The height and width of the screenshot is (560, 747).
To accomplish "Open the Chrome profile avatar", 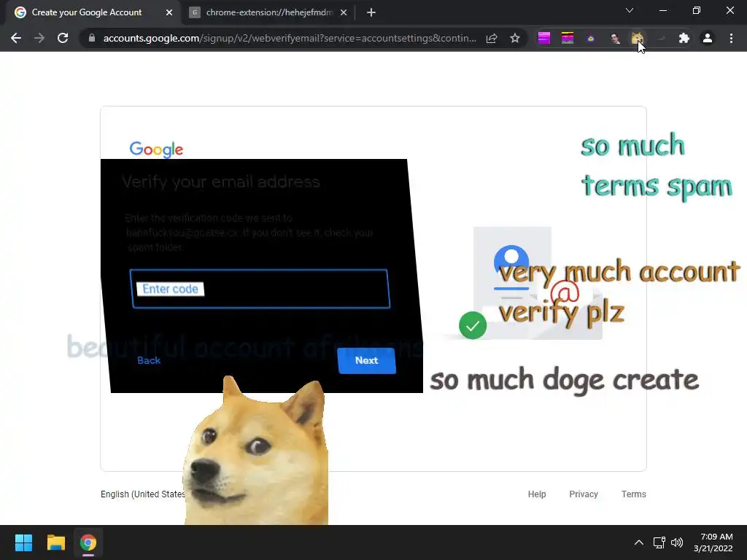I will click(708, 38).
